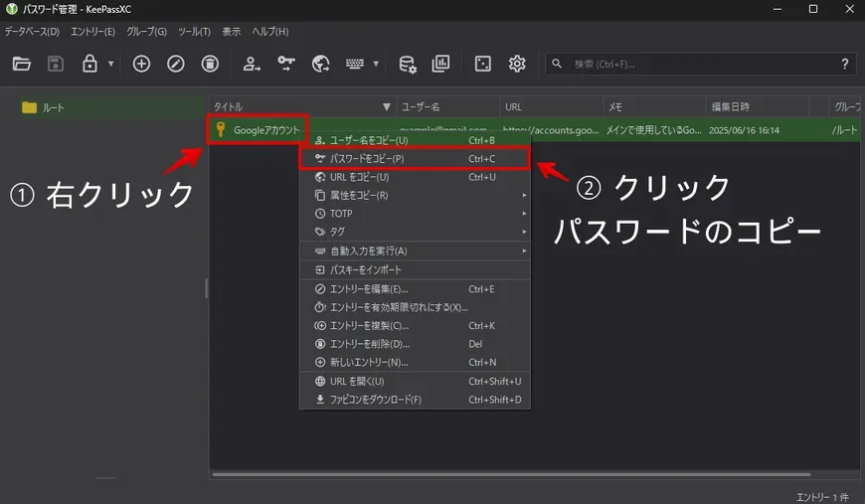Copy URL toolbar globe icon
This screenshot has width=865, height=504.
pos(320,64)
